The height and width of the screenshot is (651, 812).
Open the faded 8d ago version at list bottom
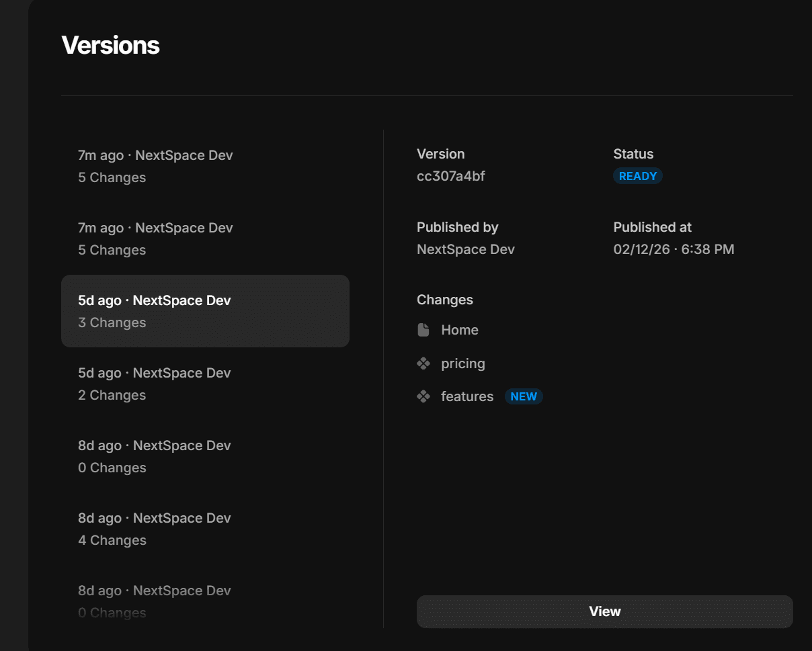(205, 600)
